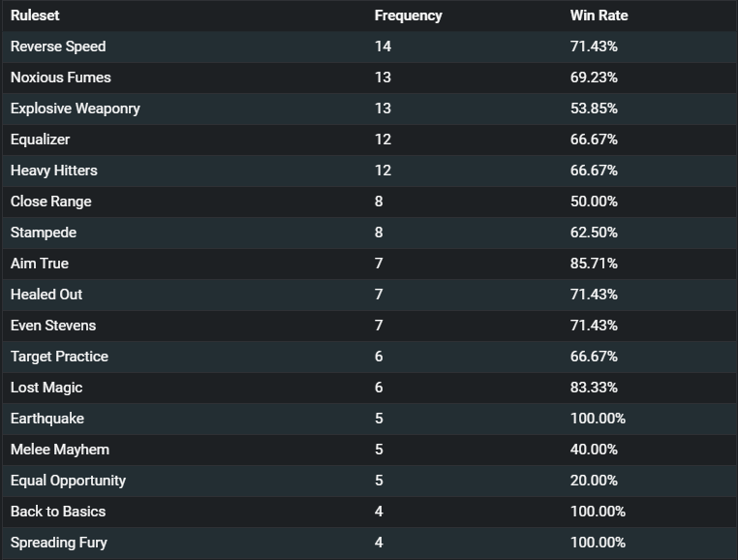
Task: Select the Target Practice row
Action: [x=370, y=357]
